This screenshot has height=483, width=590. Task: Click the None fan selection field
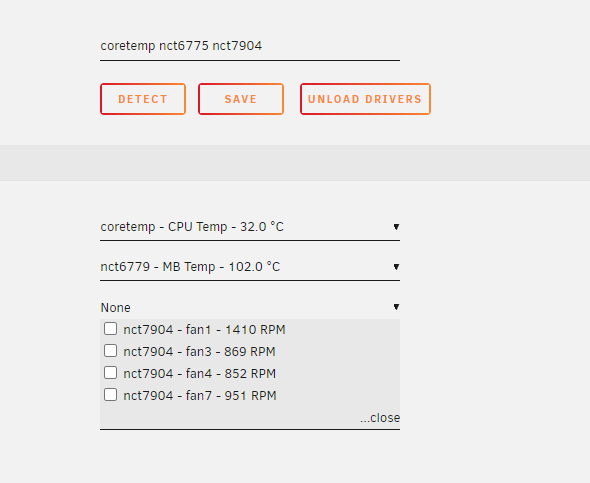pos(250,308)
